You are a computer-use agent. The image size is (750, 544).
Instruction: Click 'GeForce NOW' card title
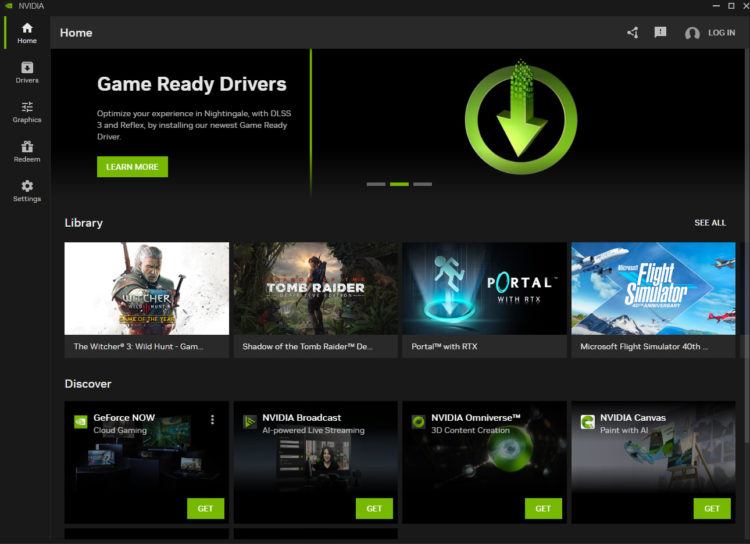pos(124,417)
